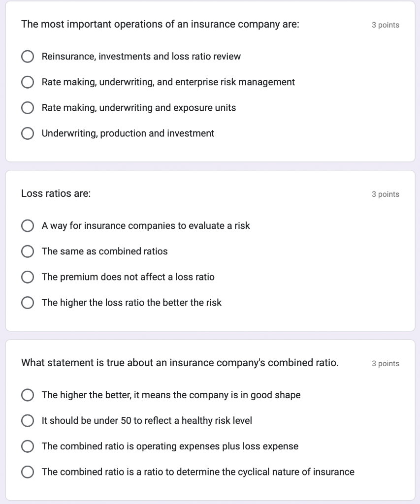420x504 pixels.
Task: Click the "3 points" label on loss ratios question
Action: click(385, 194)
